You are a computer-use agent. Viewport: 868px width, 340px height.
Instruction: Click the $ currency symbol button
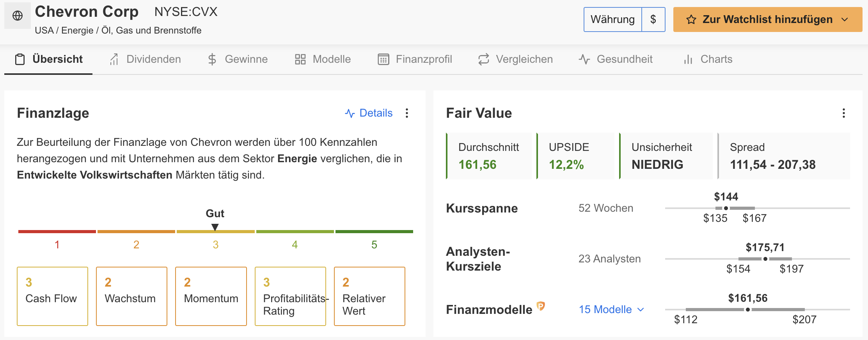click(653, 19)
